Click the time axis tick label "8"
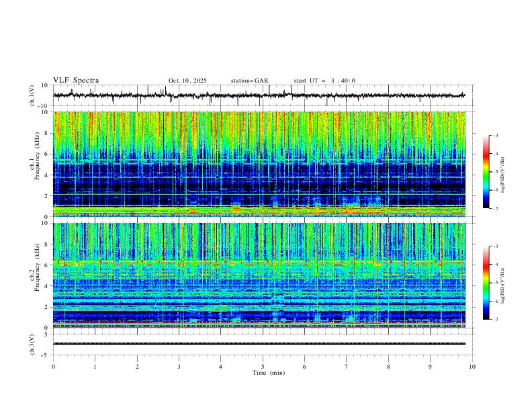The width and height of the screenshot is (532, 411). click(388, 367)
